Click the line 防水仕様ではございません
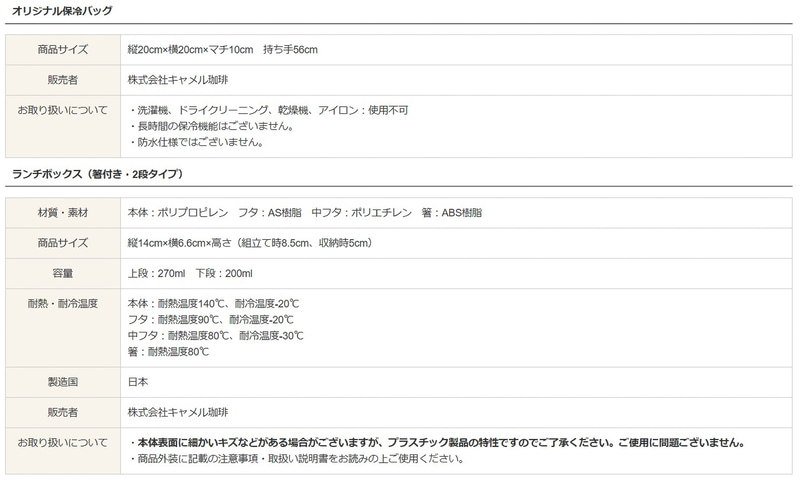Viewport: 800px width, 479px height. pos(196,142)
